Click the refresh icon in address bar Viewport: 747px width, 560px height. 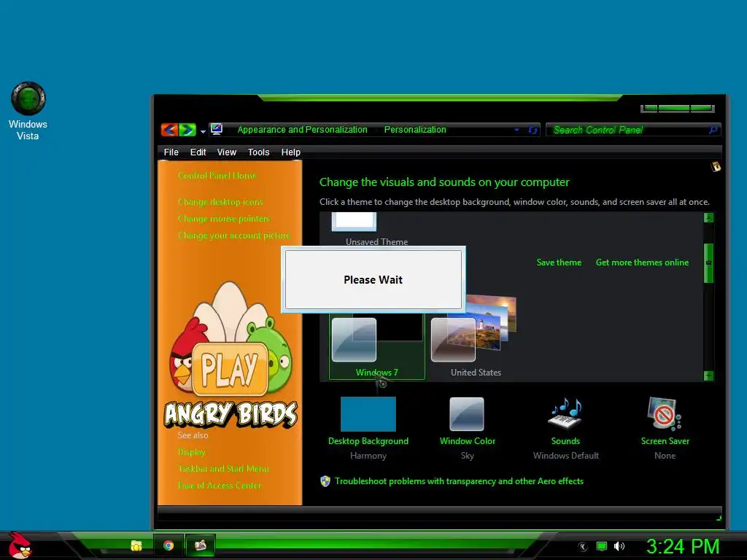(x=533, y=130)
